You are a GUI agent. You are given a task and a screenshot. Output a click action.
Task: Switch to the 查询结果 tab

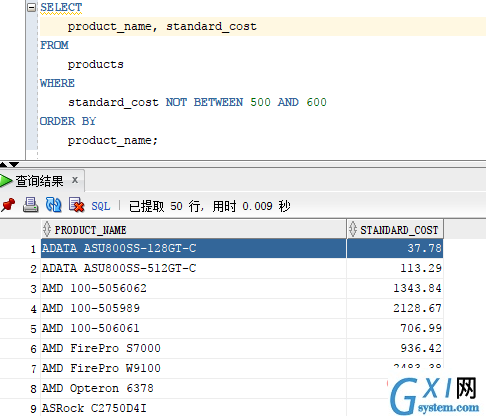coord(39,181)
